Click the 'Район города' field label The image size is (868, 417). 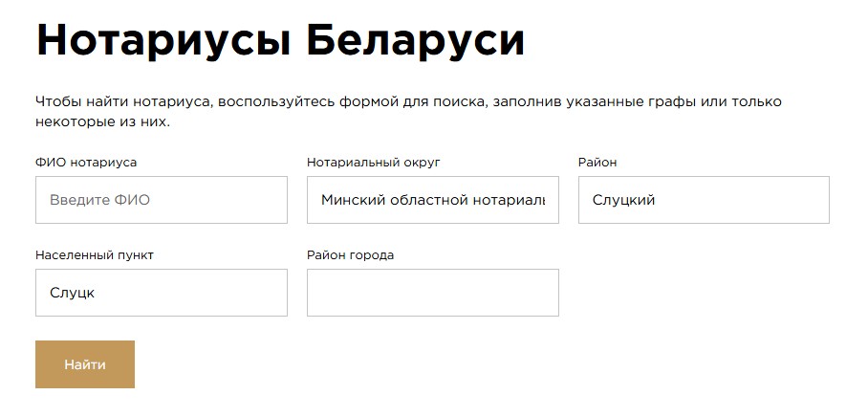(350, 255)
